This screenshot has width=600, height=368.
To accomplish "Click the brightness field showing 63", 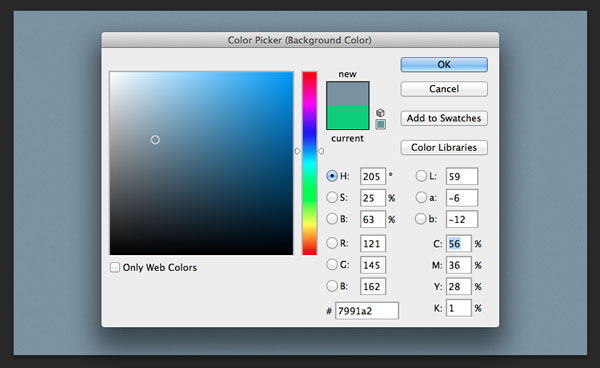I will coord(373,219).
